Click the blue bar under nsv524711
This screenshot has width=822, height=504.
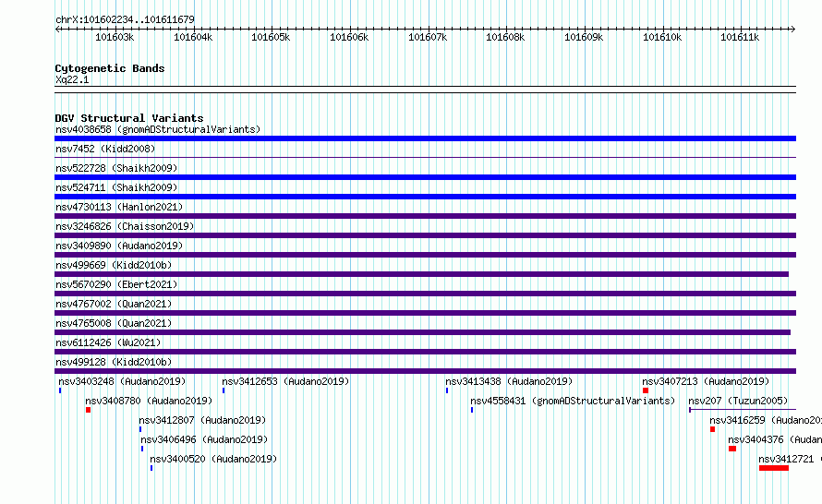point(425,197)
